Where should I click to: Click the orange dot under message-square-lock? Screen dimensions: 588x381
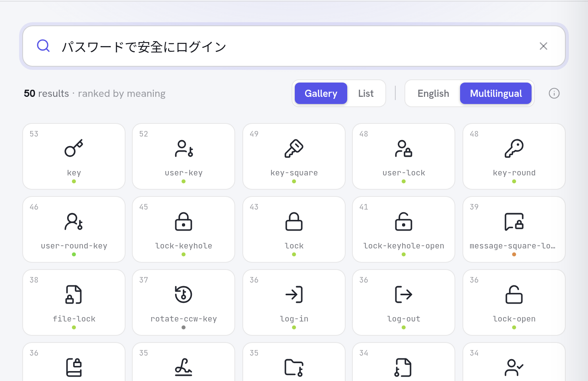coord(514,254)
